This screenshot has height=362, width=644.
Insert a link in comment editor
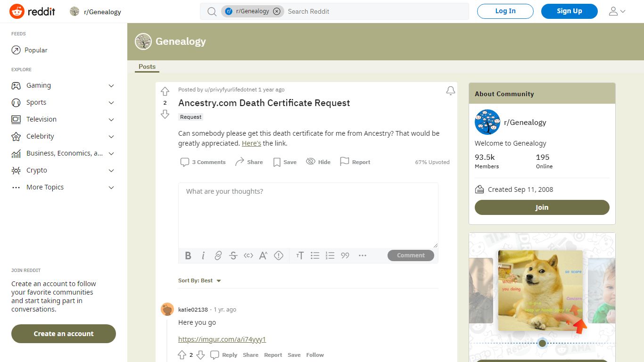(218, 255)
